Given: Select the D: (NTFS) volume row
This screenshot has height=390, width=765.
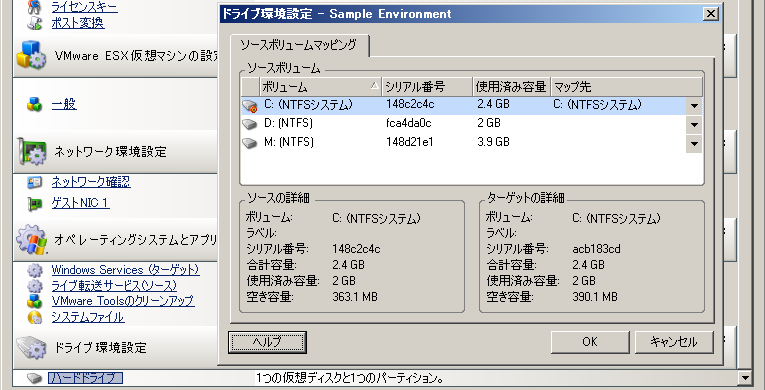Looking at the screenshot, I should [x=472, y=124].
